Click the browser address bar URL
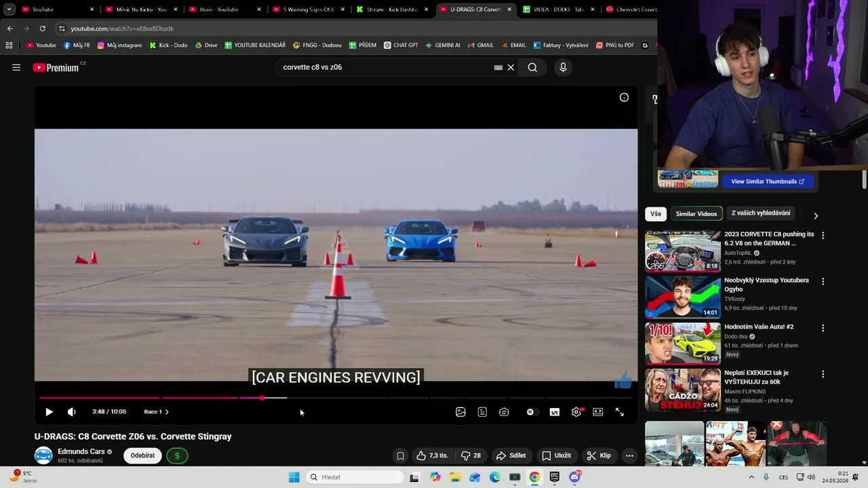Screen dimensions: 868x488 click(x=122, y=28)
